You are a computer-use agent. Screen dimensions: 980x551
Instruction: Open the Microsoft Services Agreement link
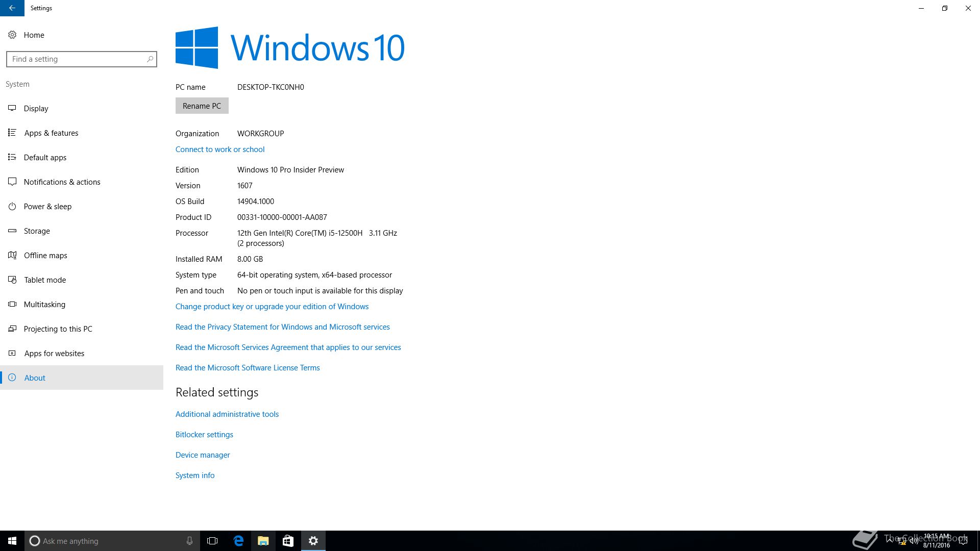(288, 347)
